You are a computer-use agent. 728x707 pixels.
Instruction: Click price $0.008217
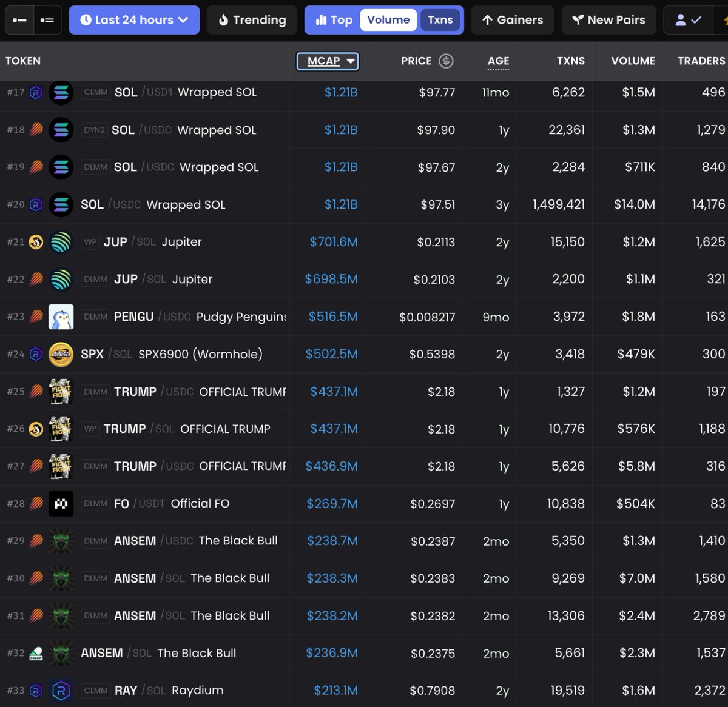point(427,317)
